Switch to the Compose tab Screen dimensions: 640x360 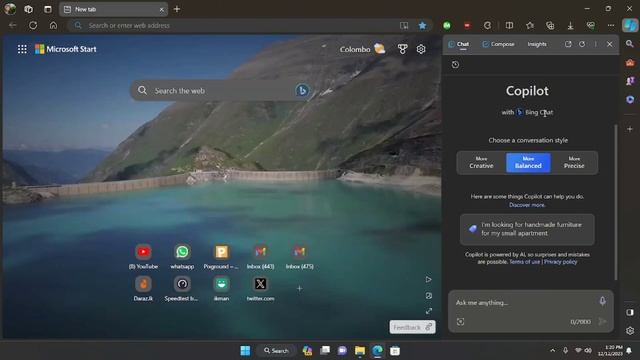point(498,44)
